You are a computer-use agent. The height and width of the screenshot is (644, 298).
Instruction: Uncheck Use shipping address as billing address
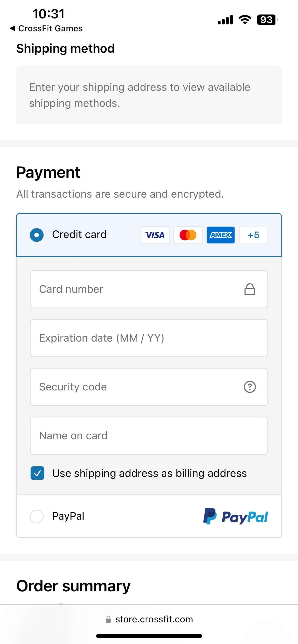37,473
